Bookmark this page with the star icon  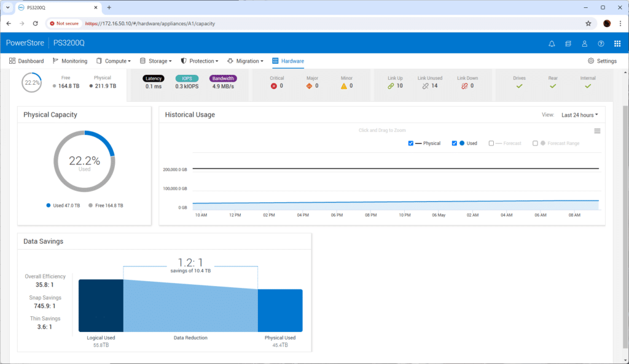588,24
